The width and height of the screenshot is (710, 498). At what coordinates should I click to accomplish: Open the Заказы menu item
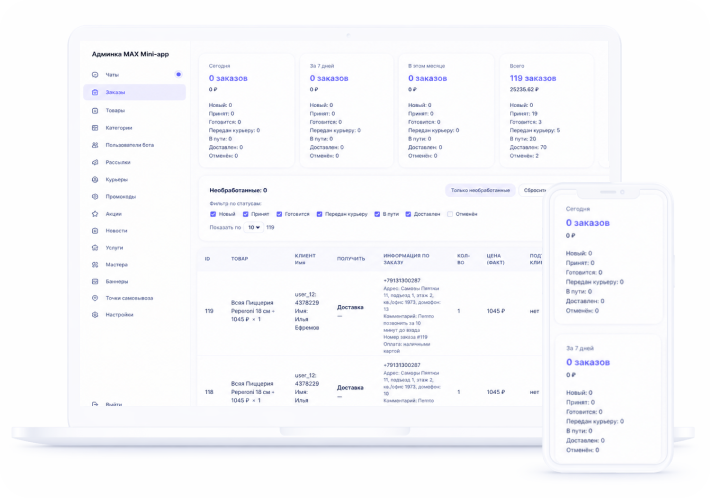(x=134, y=92)
